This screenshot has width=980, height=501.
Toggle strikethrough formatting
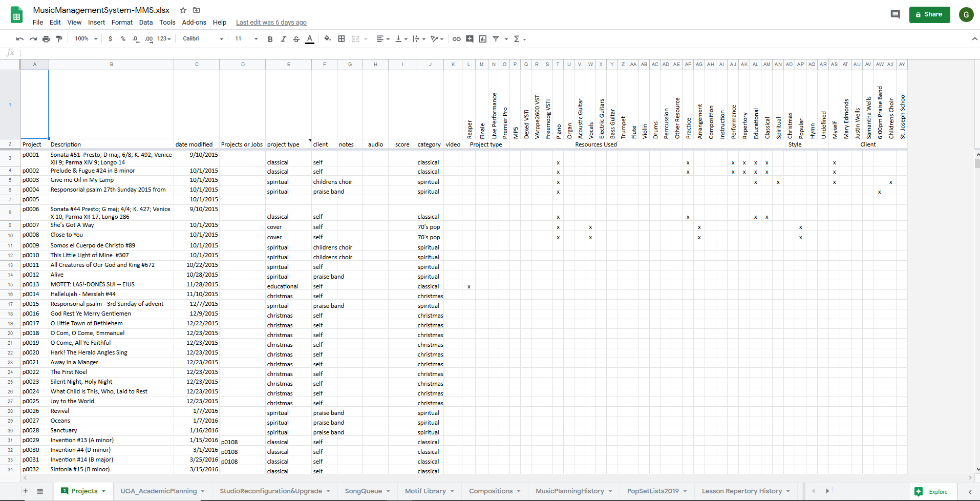pyautogui.click(x=296, y=39)
